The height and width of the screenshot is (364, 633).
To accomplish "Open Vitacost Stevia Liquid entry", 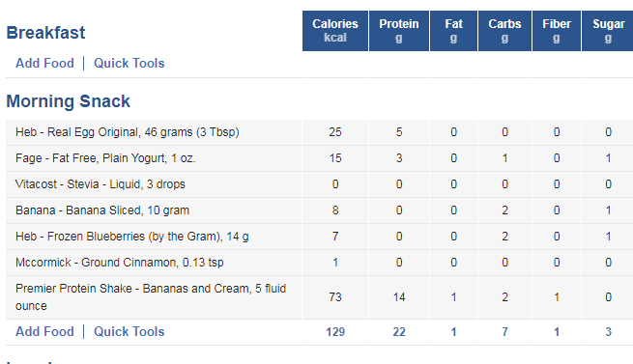I will 101,184.
